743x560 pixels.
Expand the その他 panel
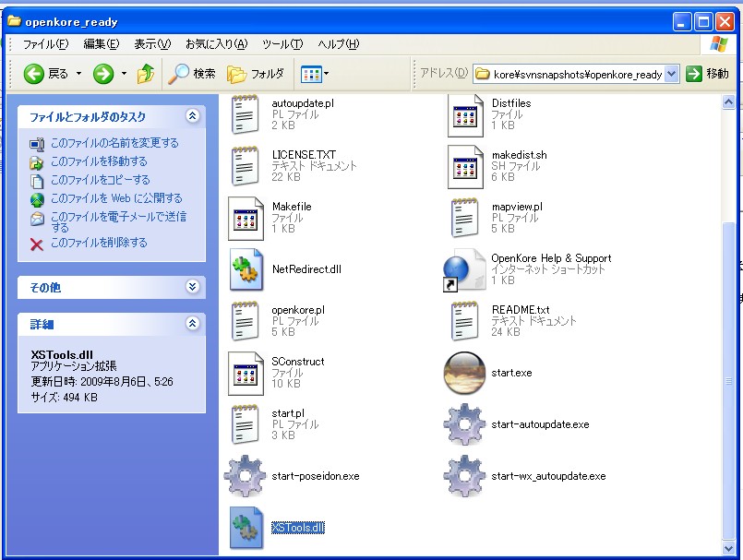(192, 287)
